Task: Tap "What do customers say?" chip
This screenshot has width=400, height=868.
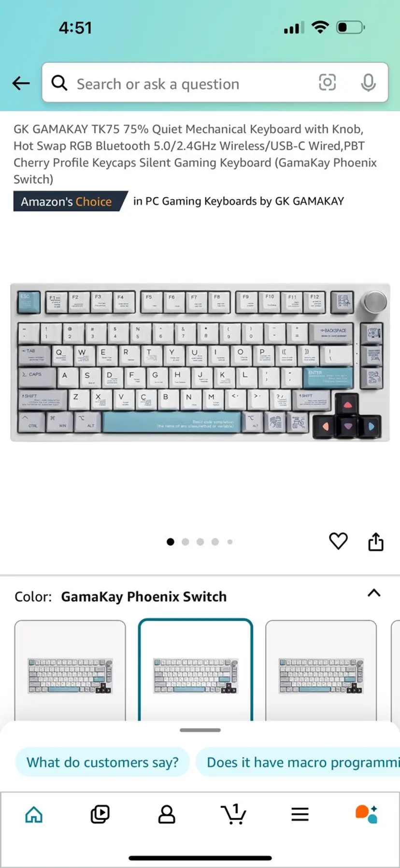Action: (102, 762)
